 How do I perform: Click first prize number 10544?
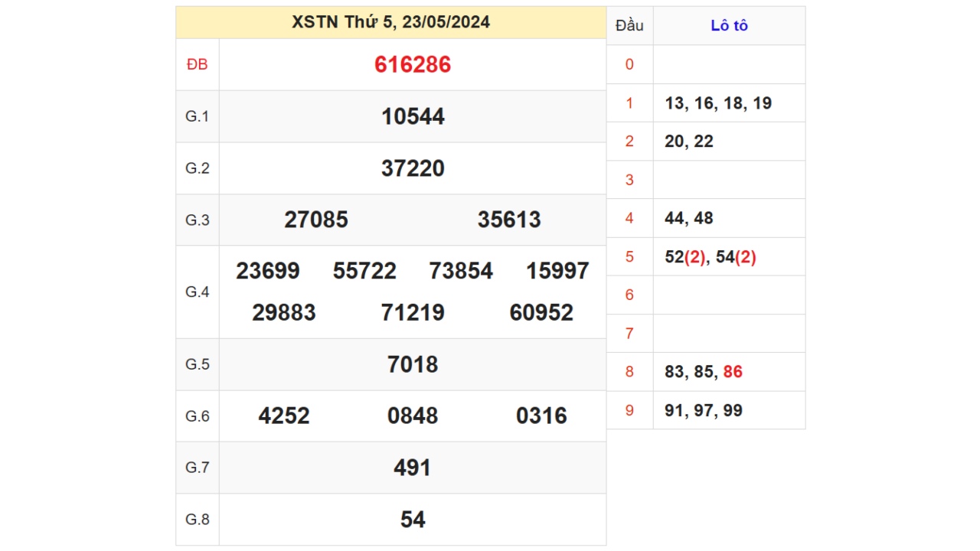tap(413, 116)
